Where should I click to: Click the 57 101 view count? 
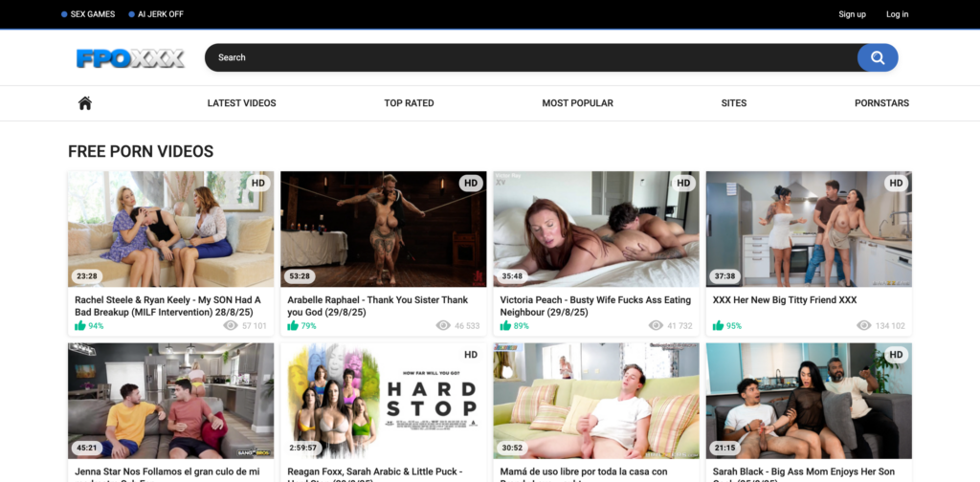click(255, 326)
